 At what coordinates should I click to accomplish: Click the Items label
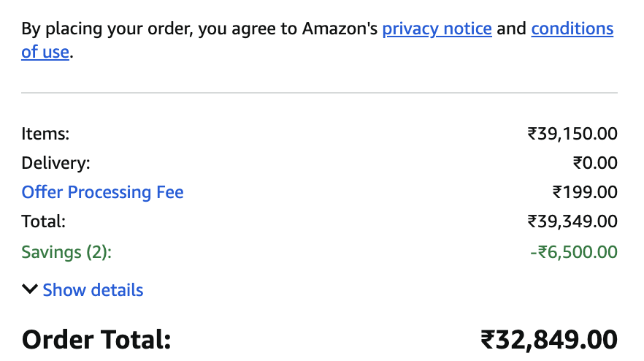(45, 134)
